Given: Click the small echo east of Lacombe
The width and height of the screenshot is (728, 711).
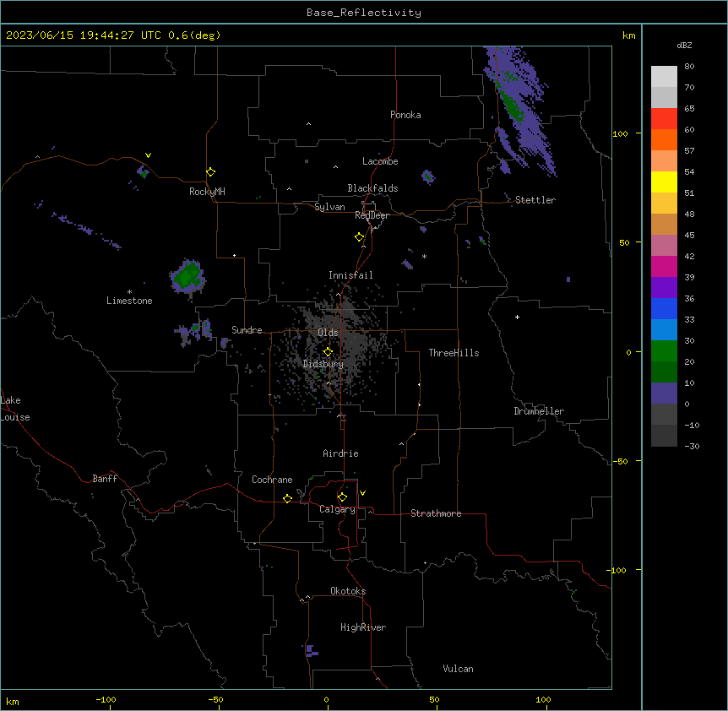Looking at the screenshot, I should [x=427, y=176].
